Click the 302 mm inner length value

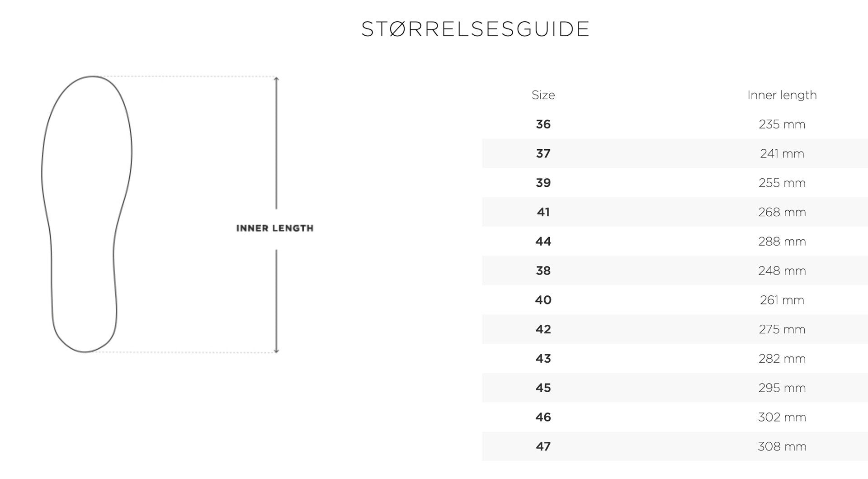(x=782, y=417)
